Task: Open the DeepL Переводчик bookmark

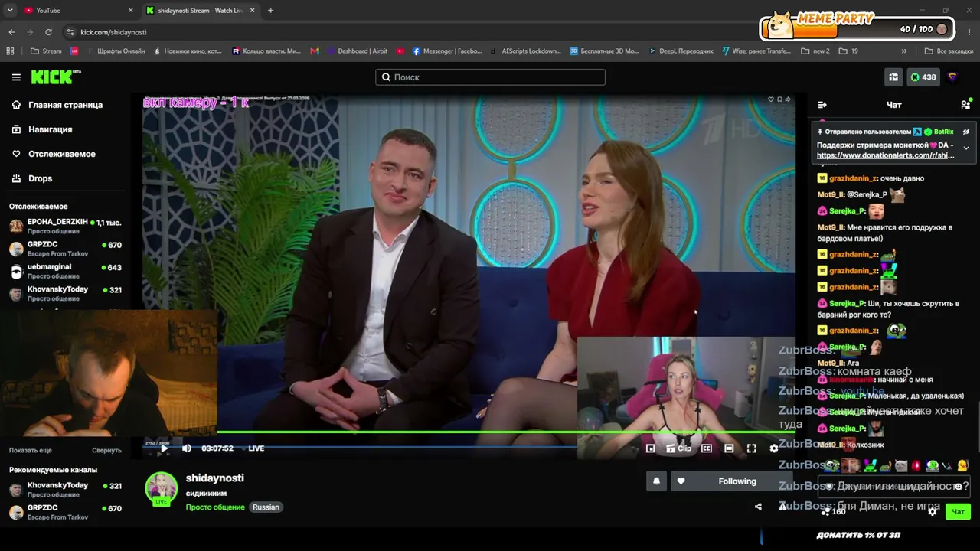Action: [681, 51]
